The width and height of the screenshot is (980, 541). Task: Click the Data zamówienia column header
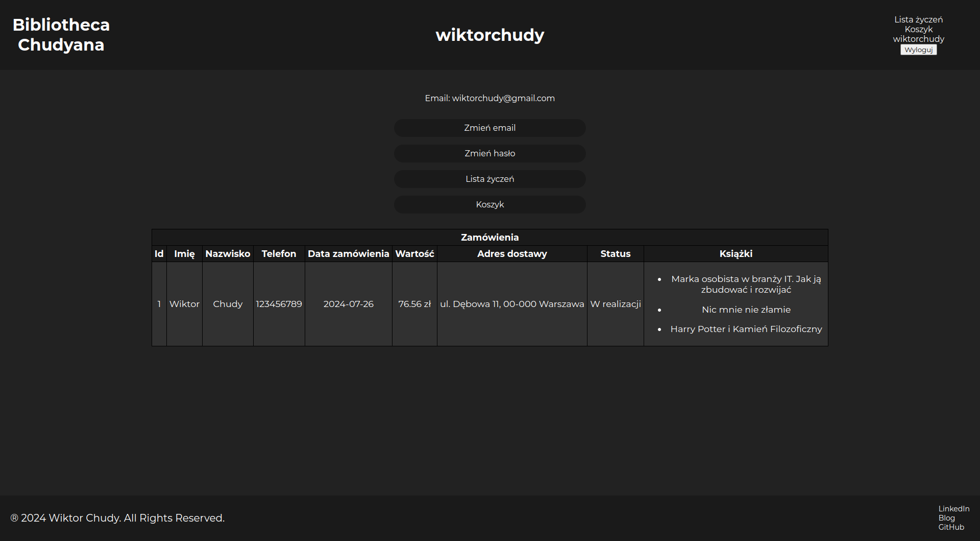(x=348, y=253)
